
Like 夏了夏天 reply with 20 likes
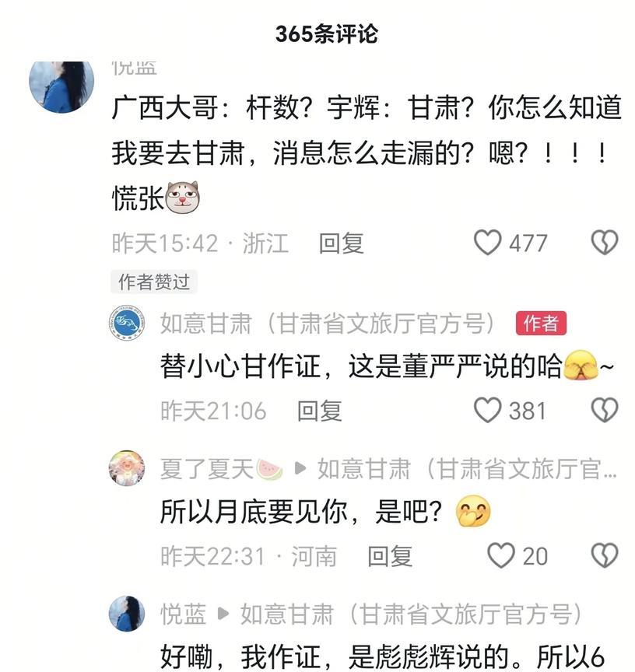click(501, 555)
